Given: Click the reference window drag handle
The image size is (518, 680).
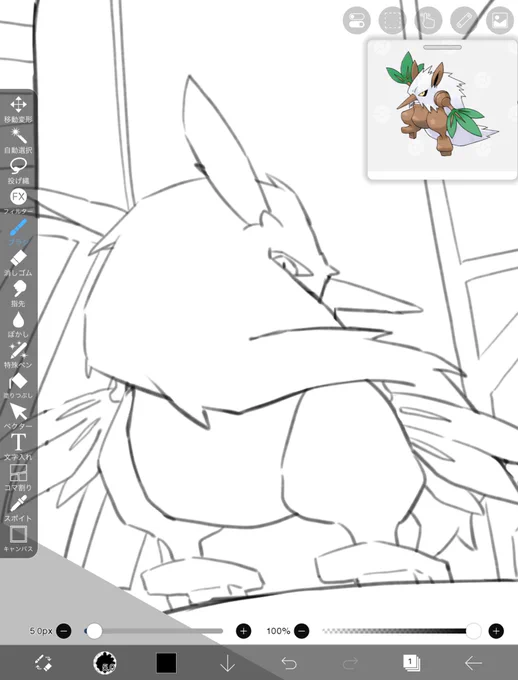Looking at the screenshot, I should (x=443, y=47).
